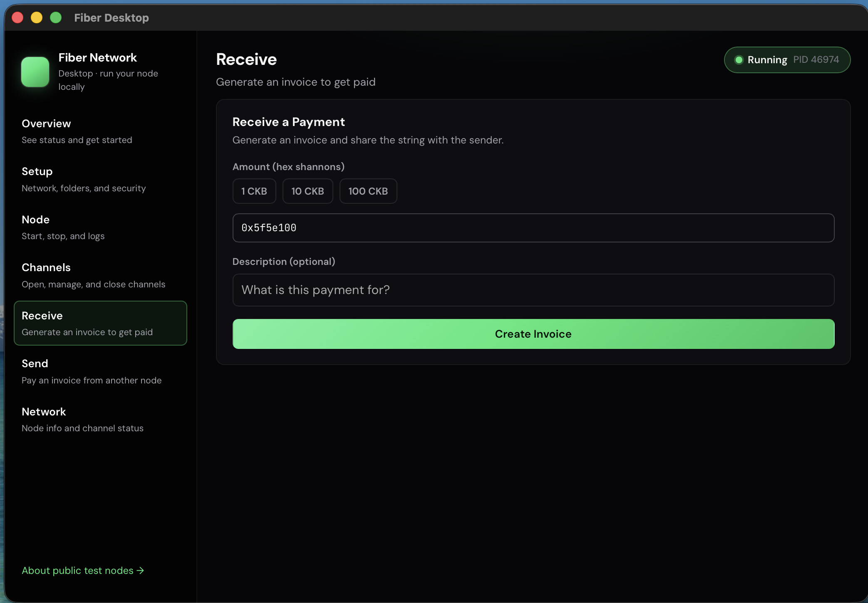Screen dimensions: 868x603
Task: Minimize the Fiber Desktop window
Action: (x=37, y=17)
